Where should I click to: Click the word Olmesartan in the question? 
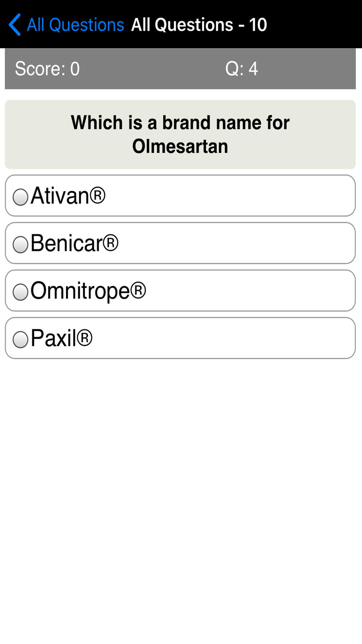[x=180, y=146]
